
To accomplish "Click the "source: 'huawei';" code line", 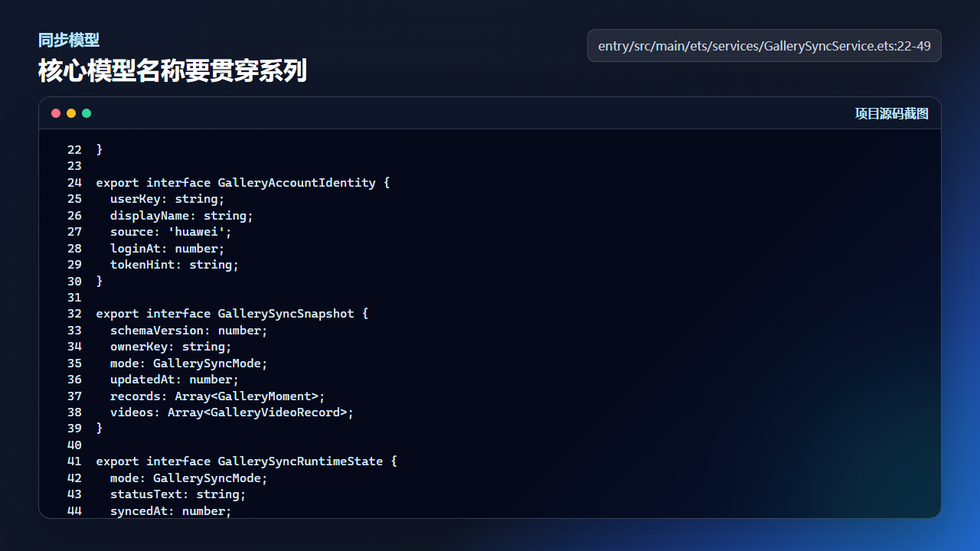I will pos(171,232).
